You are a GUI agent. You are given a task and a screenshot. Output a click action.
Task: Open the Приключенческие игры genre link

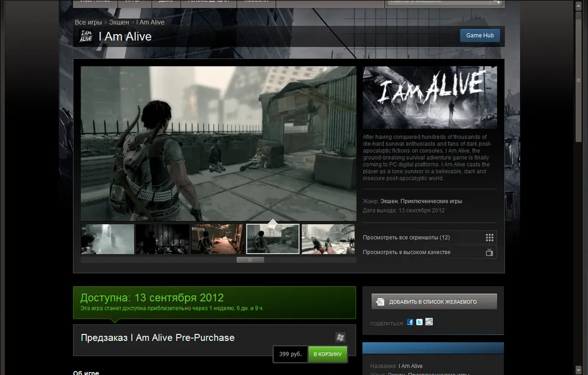click(431, 201)
